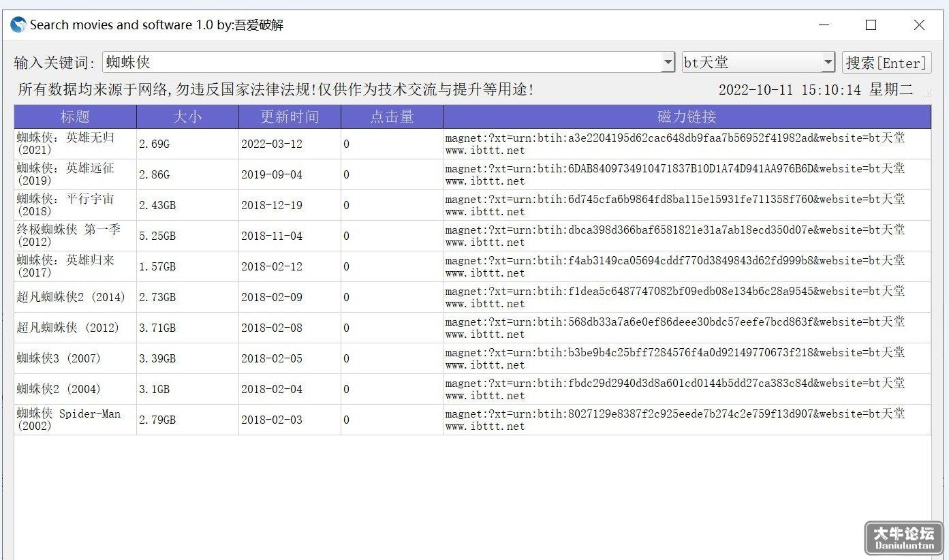Click the date cell 2022-03-12

pos(290,144)
